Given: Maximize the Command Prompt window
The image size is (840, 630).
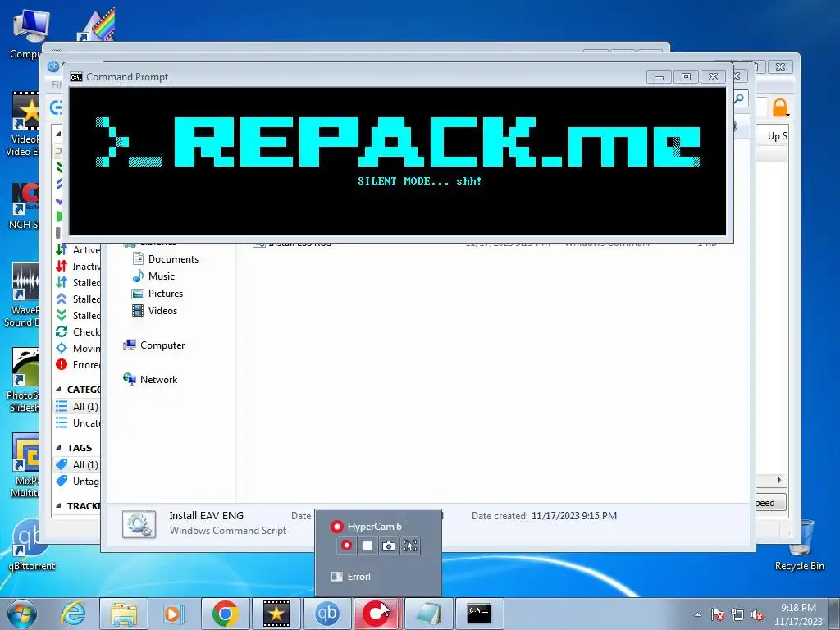Looking at the screenshot, I should pos(686,77).
